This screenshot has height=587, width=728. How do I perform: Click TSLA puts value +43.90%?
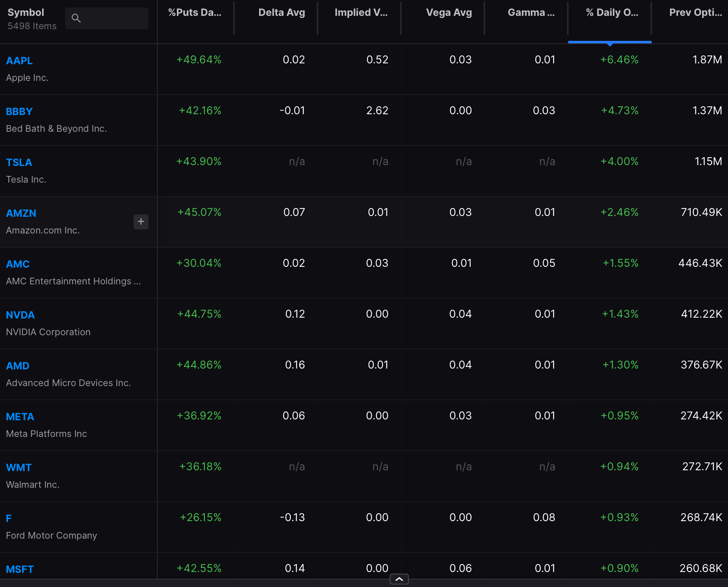pos(199,161)
